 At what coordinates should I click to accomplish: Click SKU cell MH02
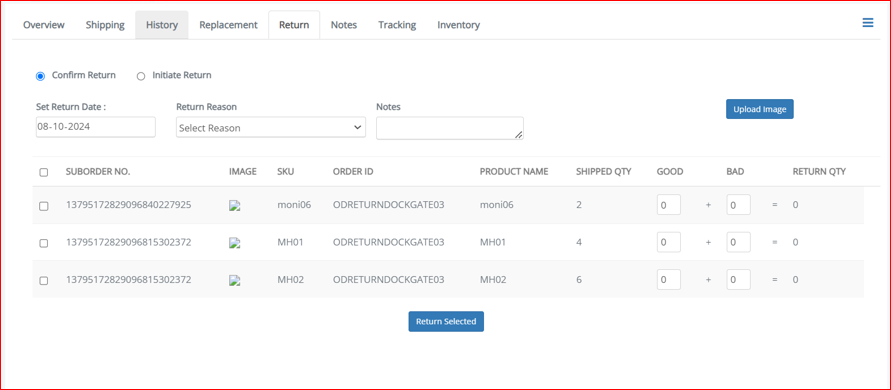[290, 280]
